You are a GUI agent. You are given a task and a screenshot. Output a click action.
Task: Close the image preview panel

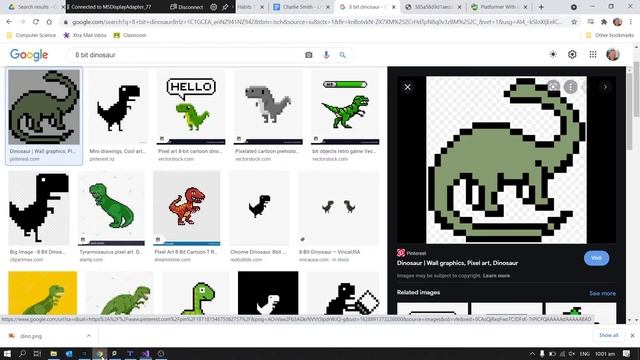pos(407,87)
